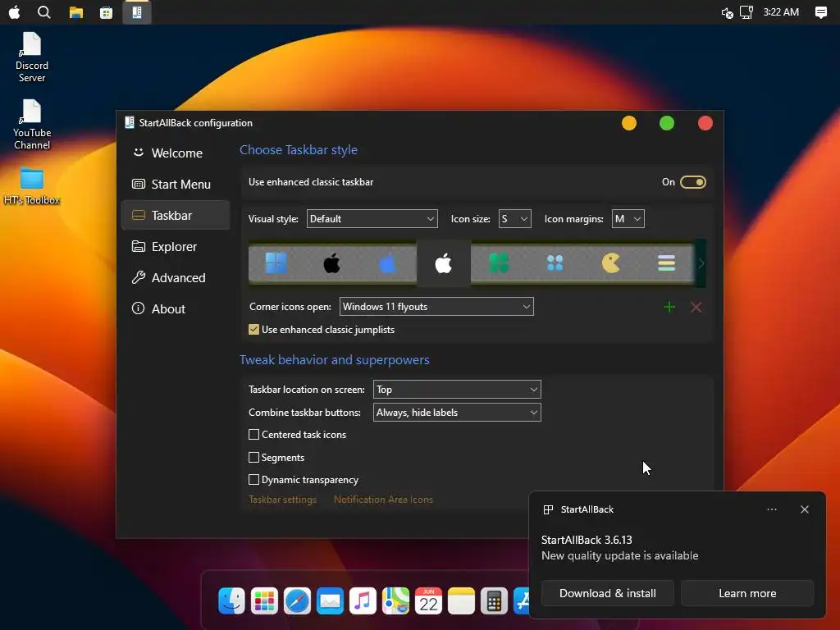The image size is (840, 630).
Task: Open Maps from the dock
Action: point(395,601)
